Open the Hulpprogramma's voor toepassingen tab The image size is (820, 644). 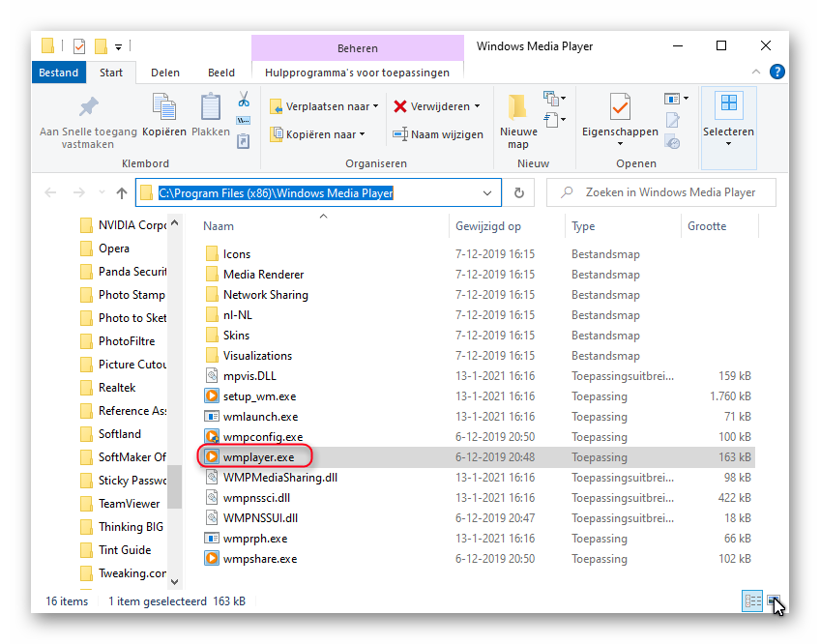tap(357, 73)
